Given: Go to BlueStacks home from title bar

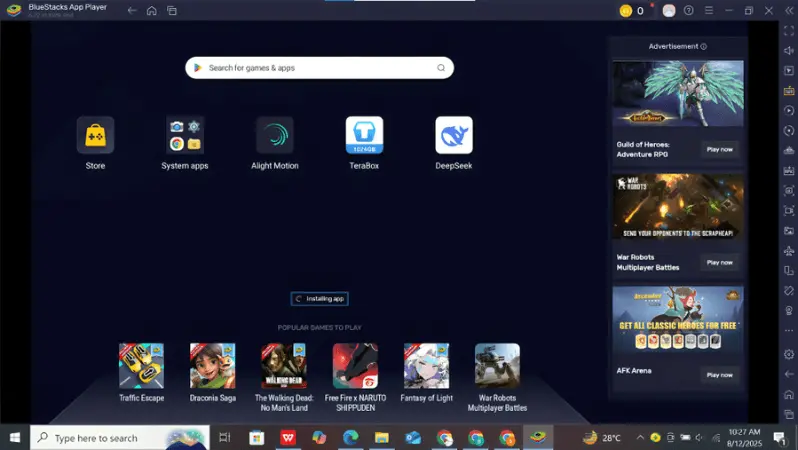Looking at the screenshot, I should (152, 10).
